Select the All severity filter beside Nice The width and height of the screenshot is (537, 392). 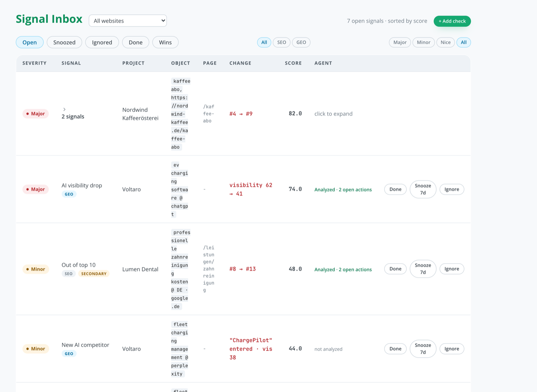[464, 42]
